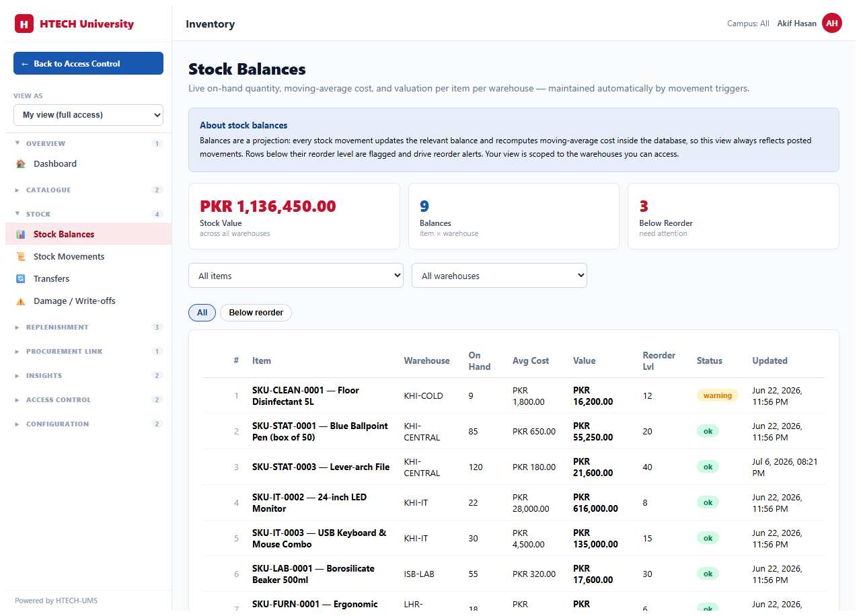Click the PKR 616,000.00 value cell
Screen dimensions: 861x616
coord(595,502)
